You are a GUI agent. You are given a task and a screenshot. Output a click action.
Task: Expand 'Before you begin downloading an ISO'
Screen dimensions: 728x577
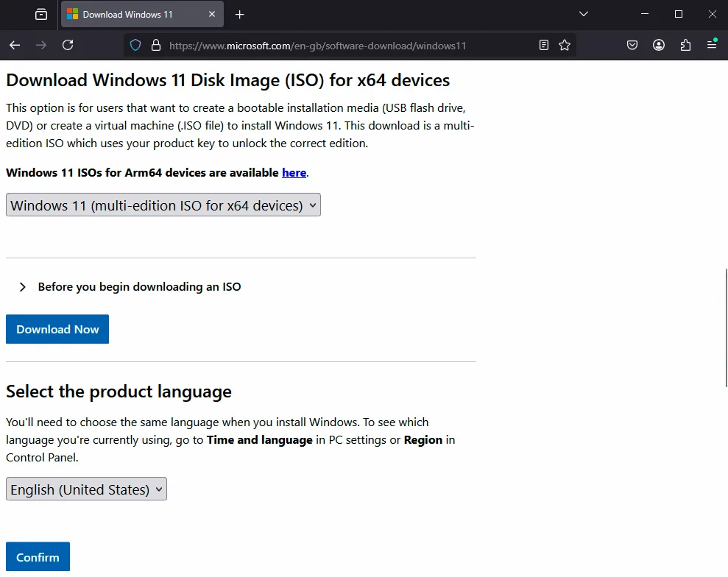pos(131,287)
